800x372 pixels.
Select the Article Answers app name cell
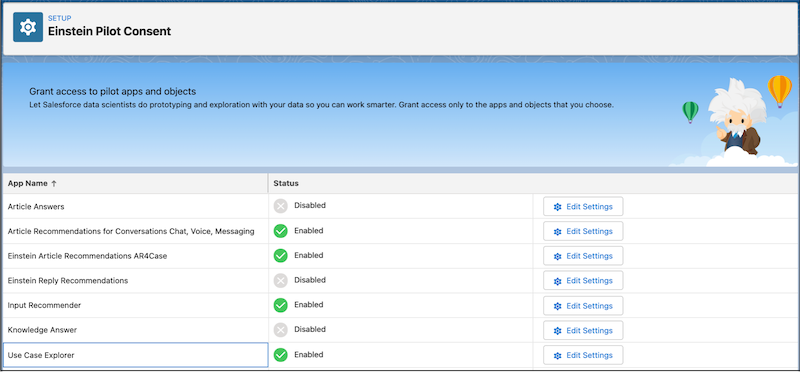135,206
